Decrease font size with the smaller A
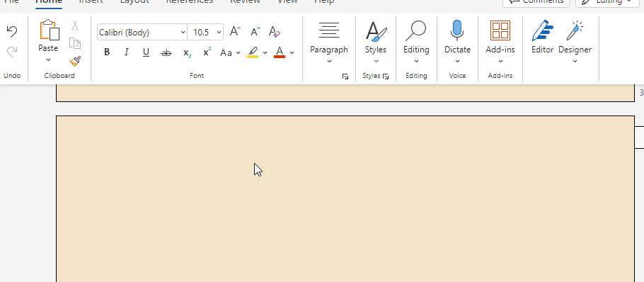Screen dimensions: 644x282 tap(255, 31)
